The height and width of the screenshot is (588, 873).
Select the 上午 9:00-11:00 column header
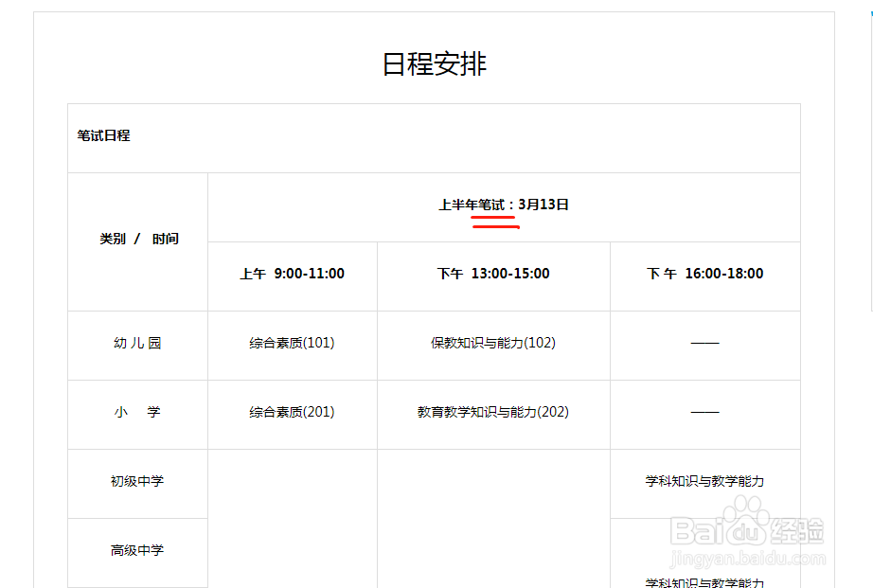tap(294, 274)
